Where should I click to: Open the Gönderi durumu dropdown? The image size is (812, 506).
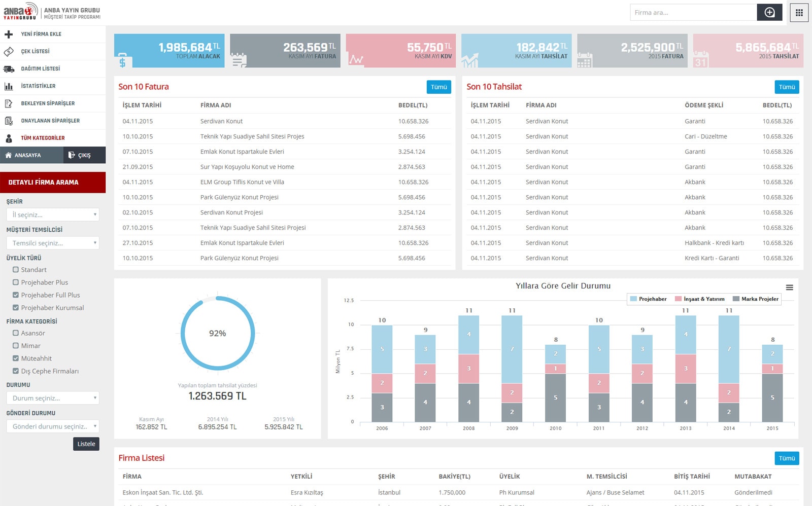pyautogui.click(x=53, y=426)
